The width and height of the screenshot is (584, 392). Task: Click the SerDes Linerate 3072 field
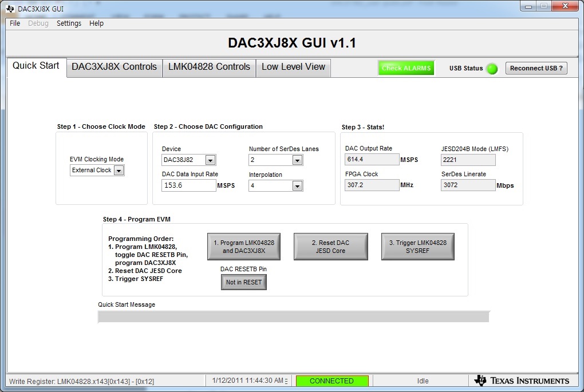(468, 185)
